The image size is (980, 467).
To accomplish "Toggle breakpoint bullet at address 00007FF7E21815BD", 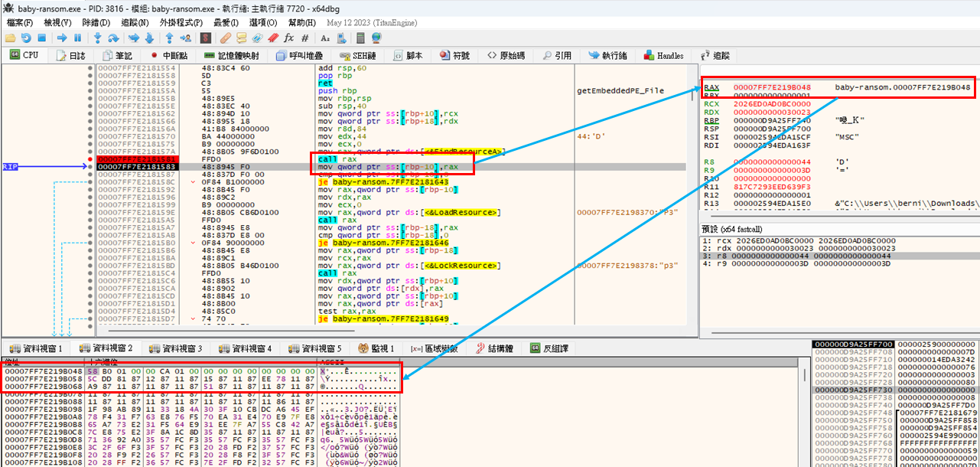I will click(90, 265).
